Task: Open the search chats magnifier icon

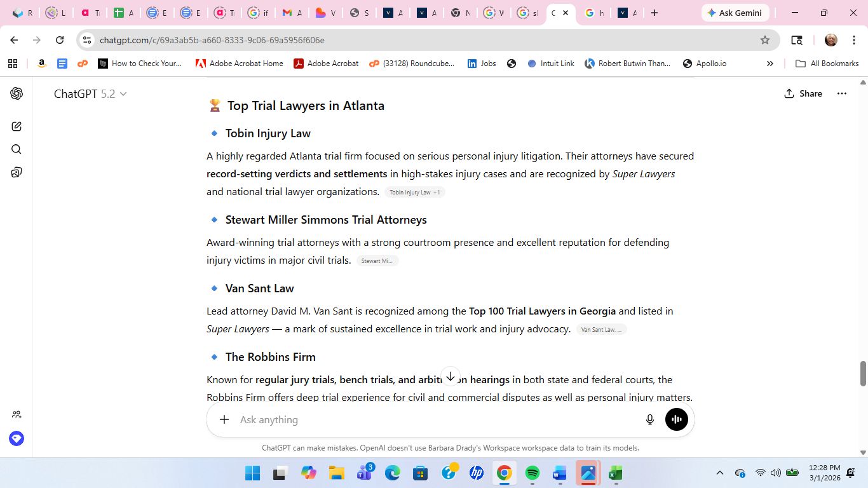Action: [17, 149]
